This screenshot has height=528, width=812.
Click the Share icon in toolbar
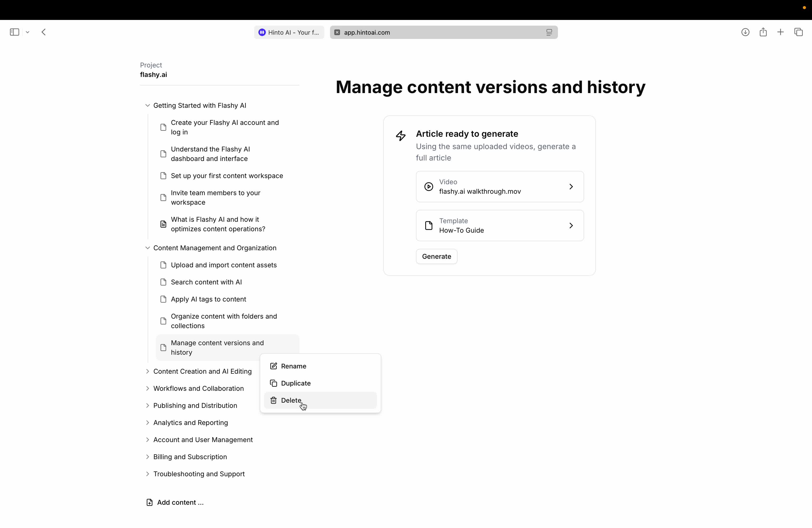pyautogui.click(x=763, y=32)
